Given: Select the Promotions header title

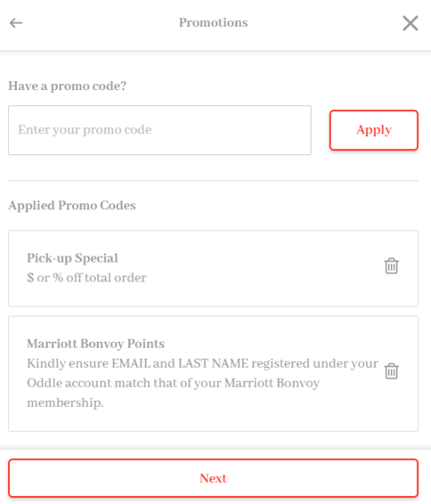Looking at the screenshot, I should (x=214, y=22).
